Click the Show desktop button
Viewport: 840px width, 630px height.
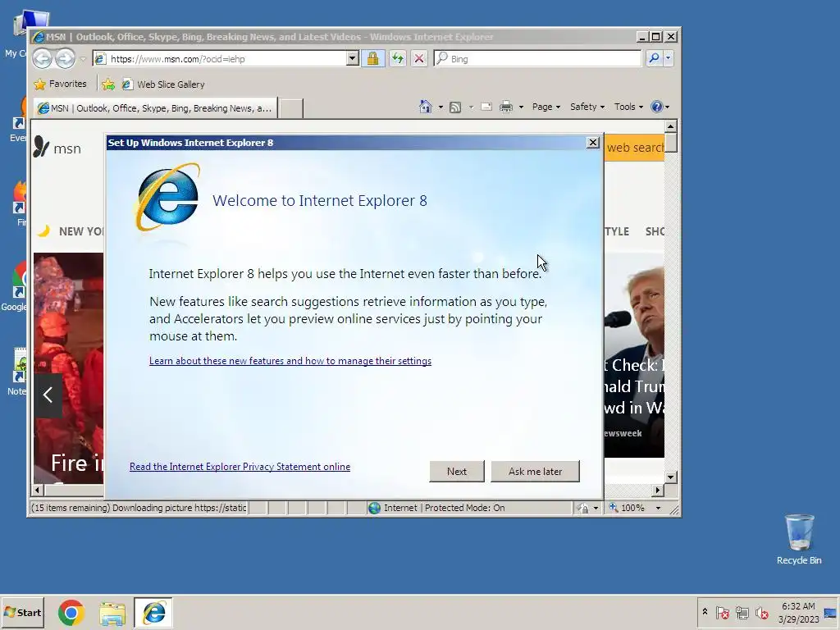(x=831, y=613)
